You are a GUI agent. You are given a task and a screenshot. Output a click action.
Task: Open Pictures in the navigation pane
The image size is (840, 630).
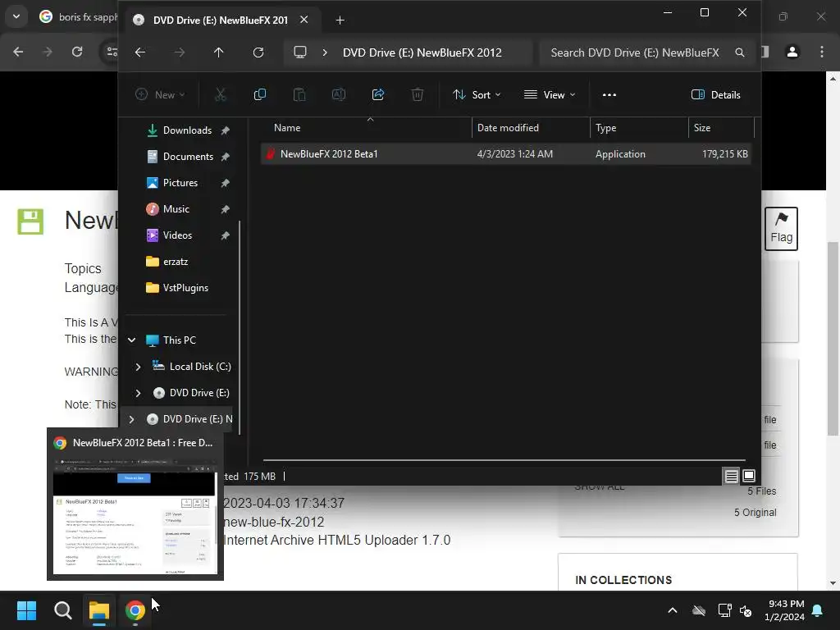180,183
